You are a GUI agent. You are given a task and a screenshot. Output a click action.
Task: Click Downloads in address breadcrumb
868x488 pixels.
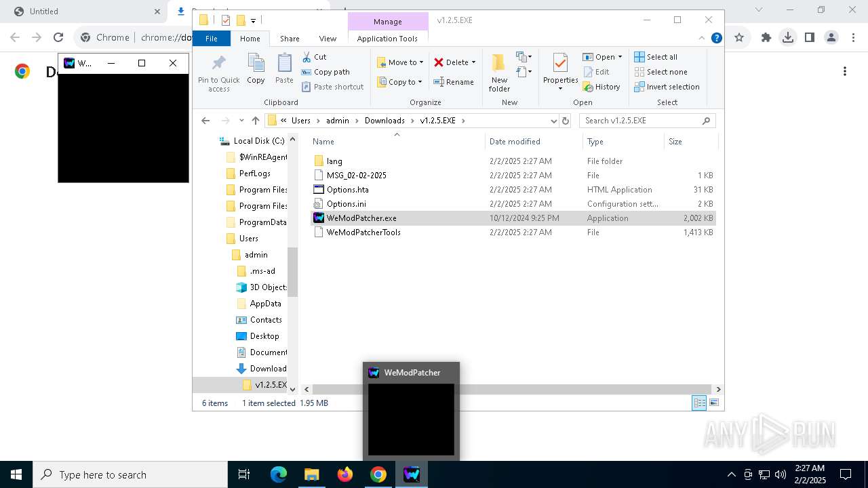coord(384,121)
